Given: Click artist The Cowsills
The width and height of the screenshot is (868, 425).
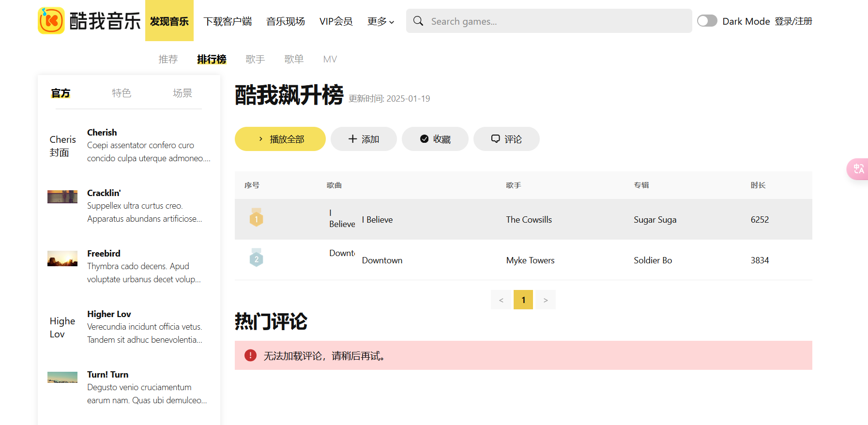Looking at the screenshot, I should [x=529, y=219].
